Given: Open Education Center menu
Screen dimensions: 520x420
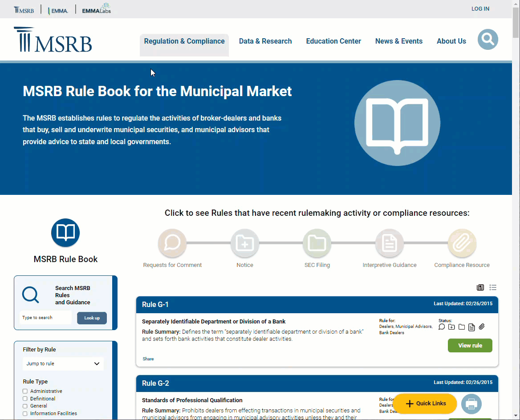Looking at the screenshot, I should coord(333,41).
